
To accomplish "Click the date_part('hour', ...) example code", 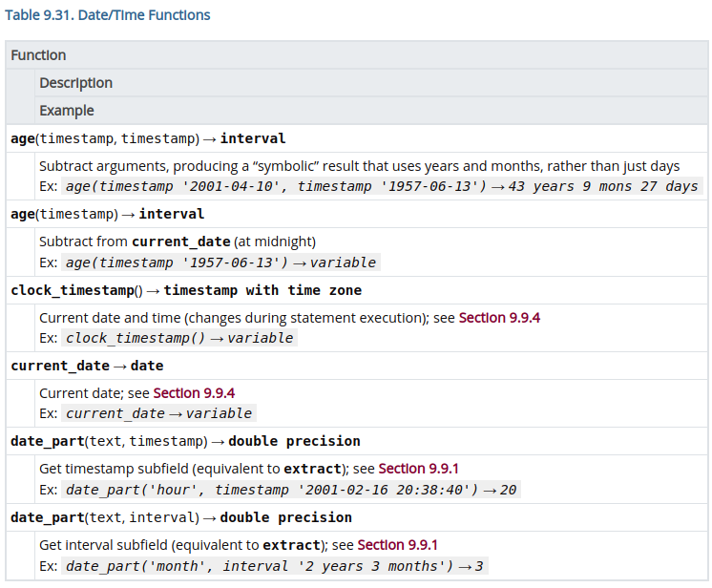I will (291, 490).
